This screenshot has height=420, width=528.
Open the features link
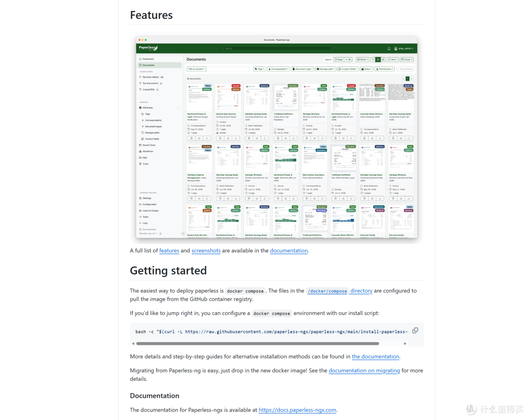[x=169, y=251]
